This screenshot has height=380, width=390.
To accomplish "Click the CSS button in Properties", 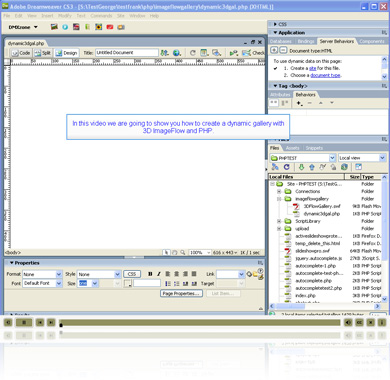I will coord(132,274).
